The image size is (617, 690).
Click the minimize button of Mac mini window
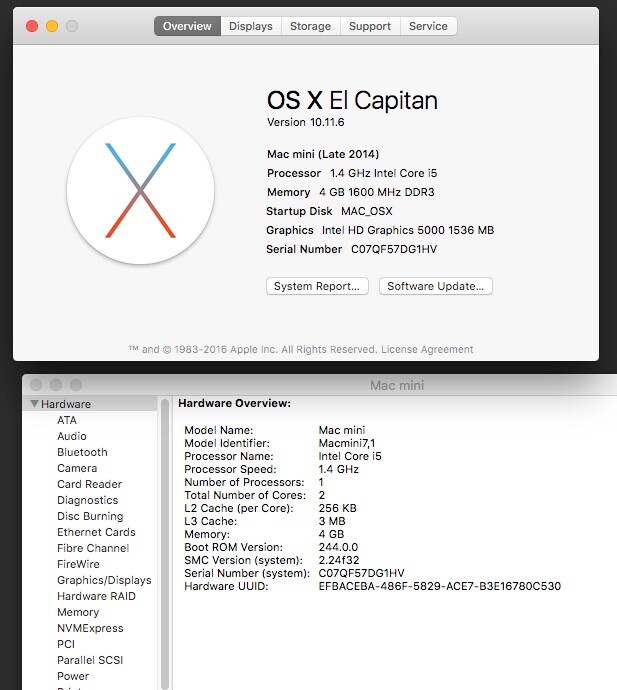coord(56,385)
